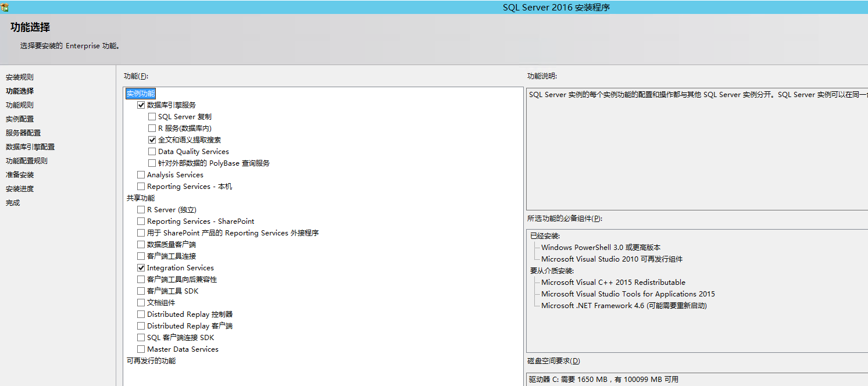Click Microsoft .NET Framework 4.6 prerequisite entry

point(623,306)
